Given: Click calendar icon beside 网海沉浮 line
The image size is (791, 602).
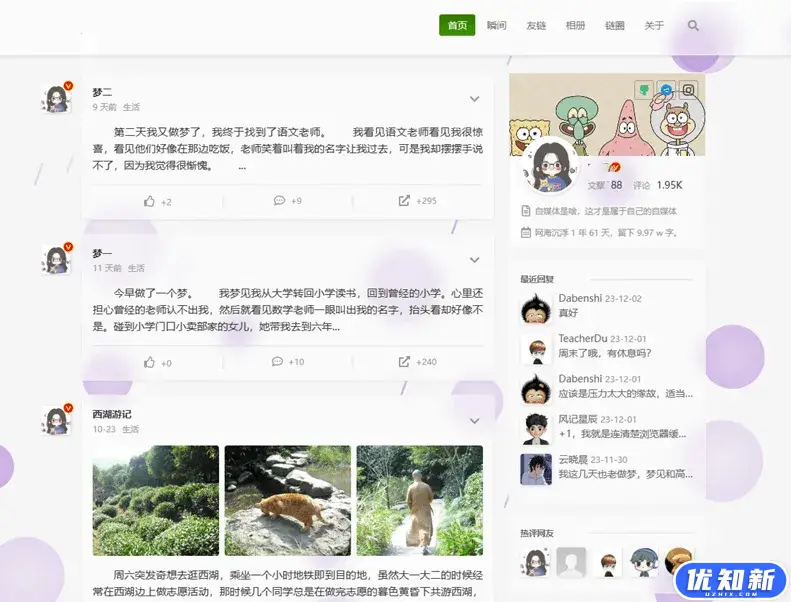Looking at the screenshot, I should coord(526,233).
